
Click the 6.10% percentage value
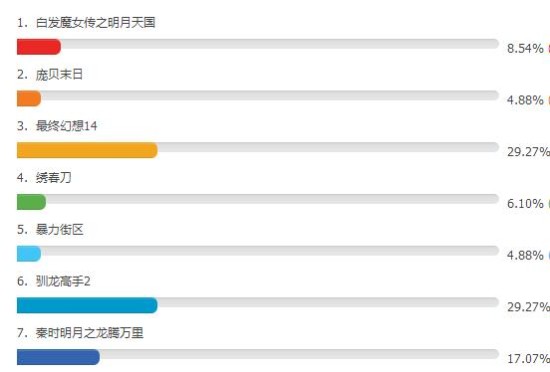(525, 203)
